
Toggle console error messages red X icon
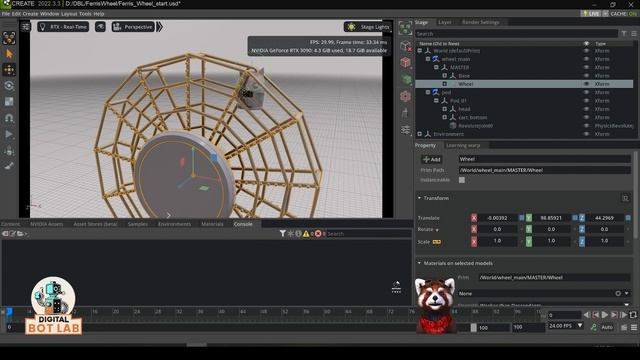click(x=318, y=233)
